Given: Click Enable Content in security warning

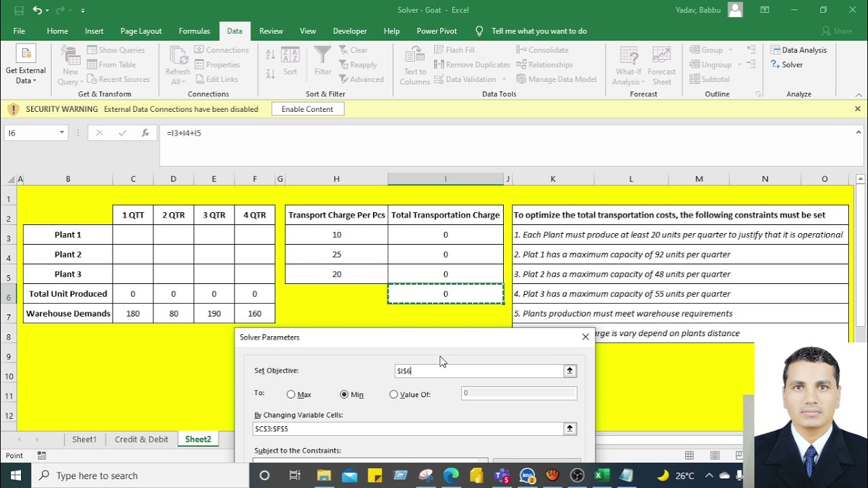Looking at the screenshot, I should point(307,109).
